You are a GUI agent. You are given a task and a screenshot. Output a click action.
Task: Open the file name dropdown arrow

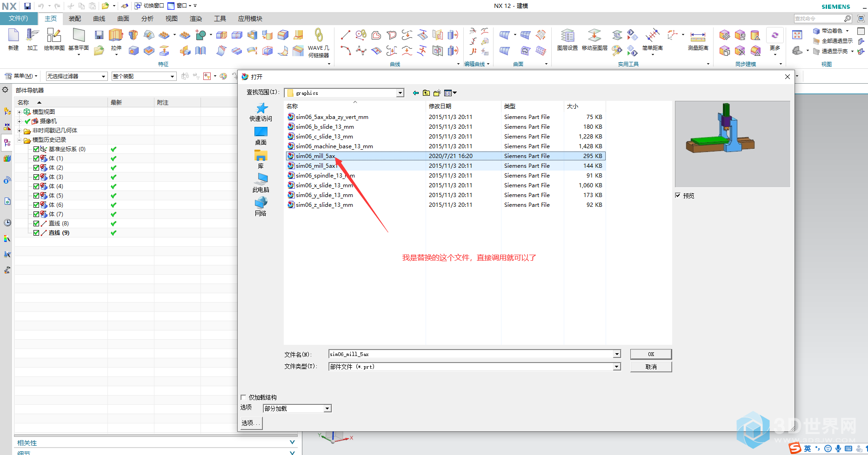pos(617,354)
